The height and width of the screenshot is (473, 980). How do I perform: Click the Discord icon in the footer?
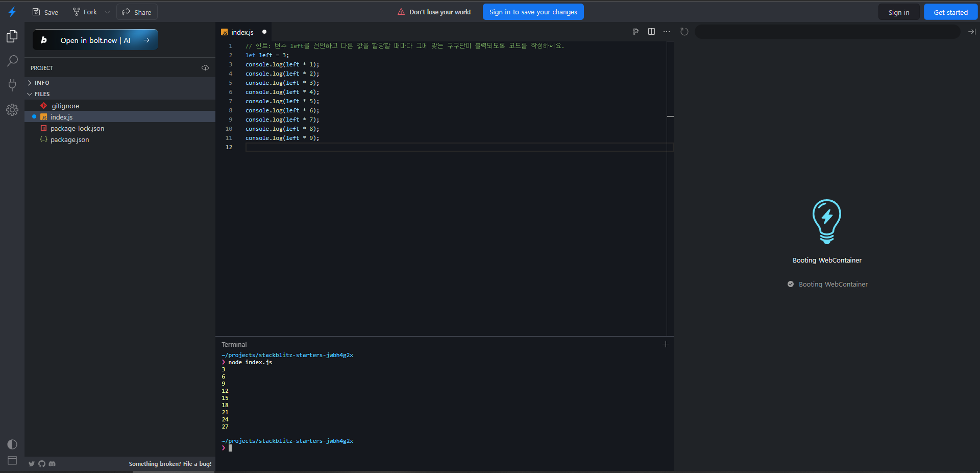click(x=52, y=464)
